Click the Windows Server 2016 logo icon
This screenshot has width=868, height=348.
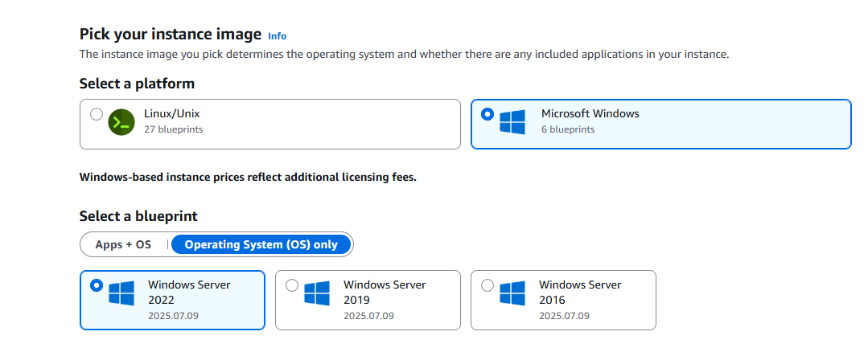click(512, 293)
